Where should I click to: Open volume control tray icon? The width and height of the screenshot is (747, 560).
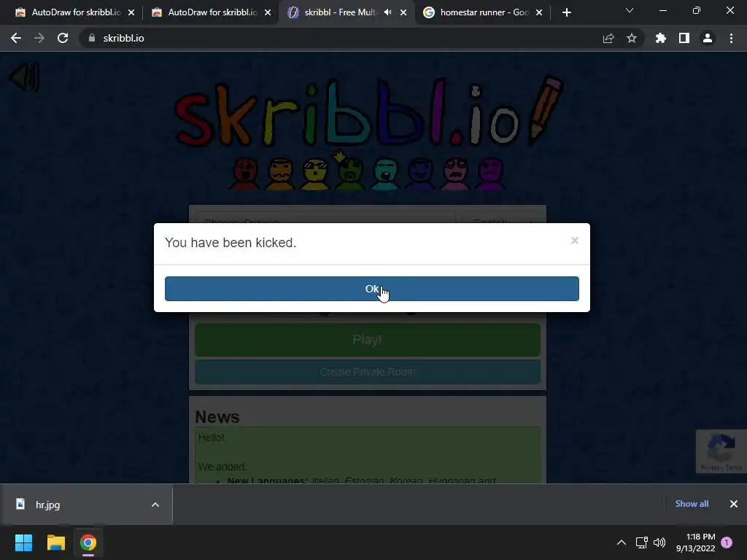[659, 542]
